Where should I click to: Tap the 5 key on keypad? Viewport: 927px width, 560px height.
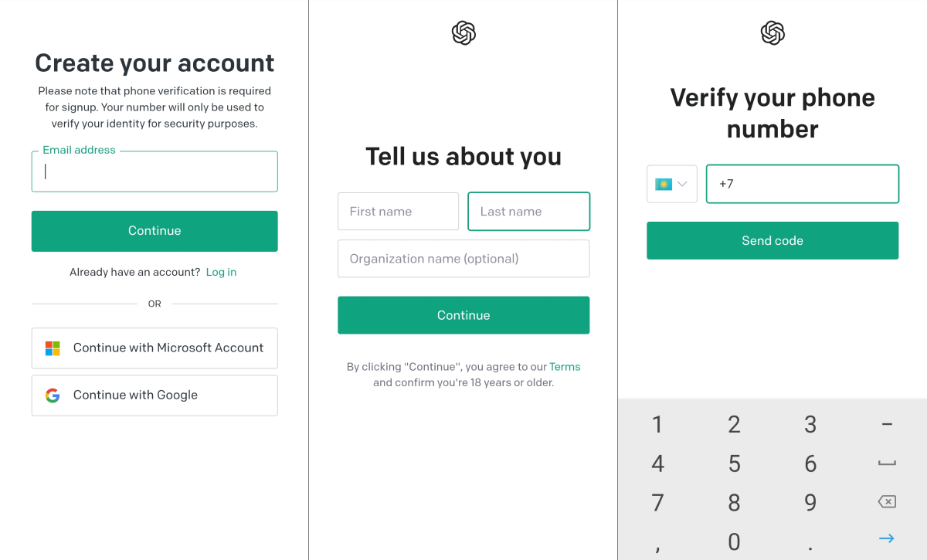[x=734, y=463]
